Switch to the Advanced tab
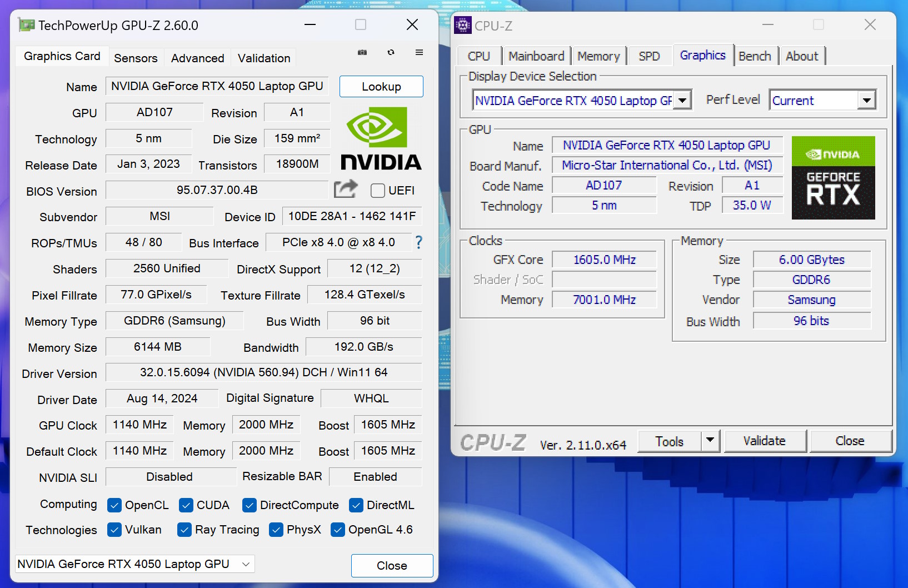Viewport: 908px width, 588px height. click(x=197, y=58)
